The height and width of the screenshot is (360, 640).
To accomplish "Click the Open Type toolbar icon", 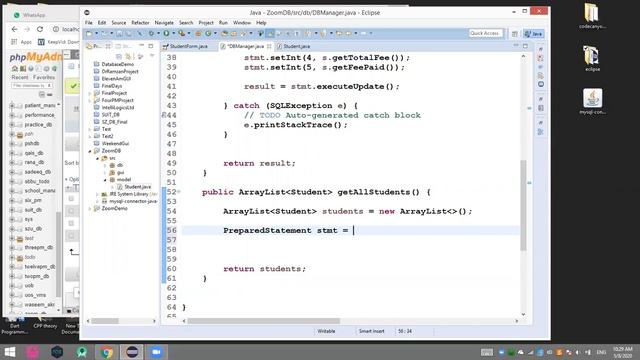I will click(224, 33).
